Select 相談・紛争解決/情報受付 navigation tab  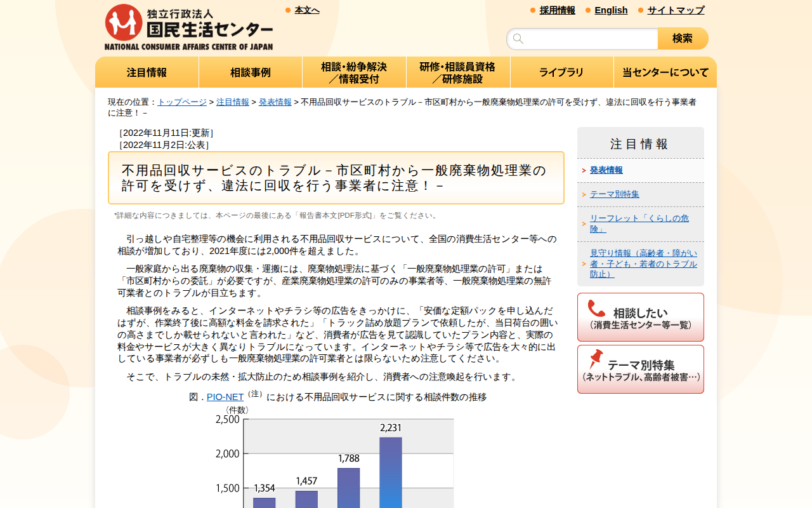pyautogui.click(x=354, y=72)
